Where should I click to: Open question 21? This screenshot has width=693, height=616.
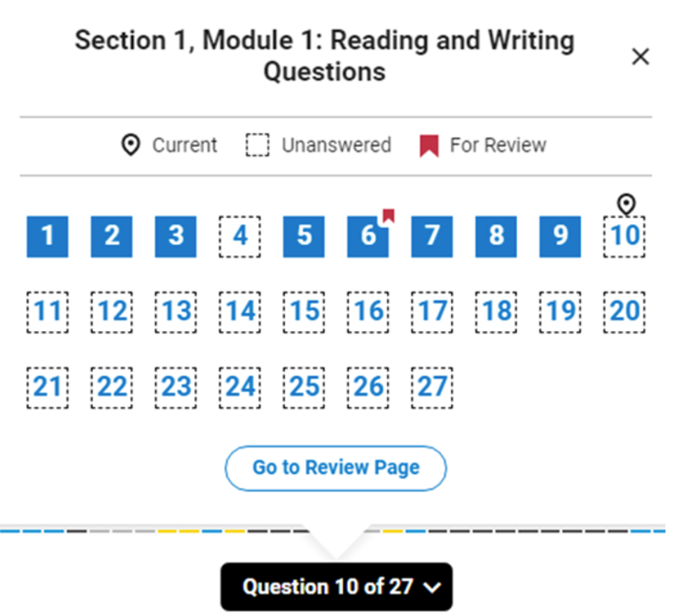(48, 388)
